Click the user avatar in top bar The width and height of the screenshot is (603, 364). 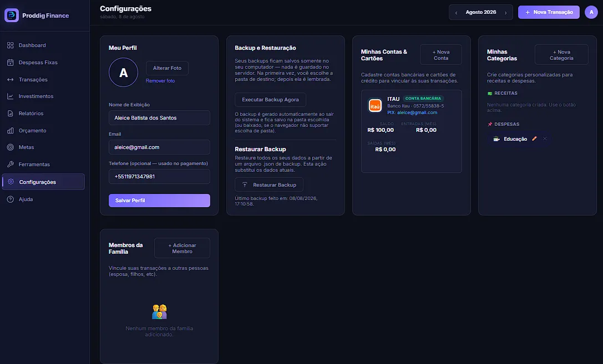591,12
